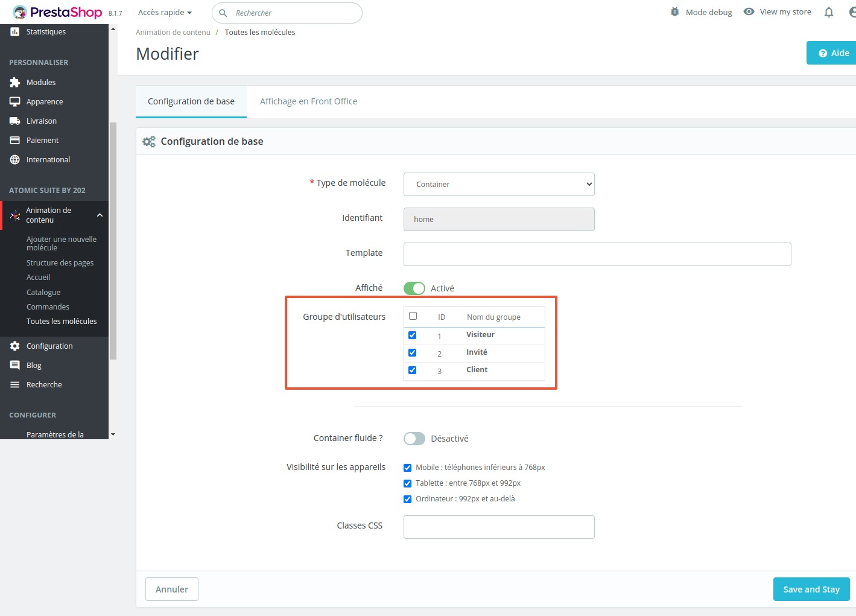Open the Type de molécule dropdown
The width and height of the screenshot is (856, 616).
(x=499, y=185)
